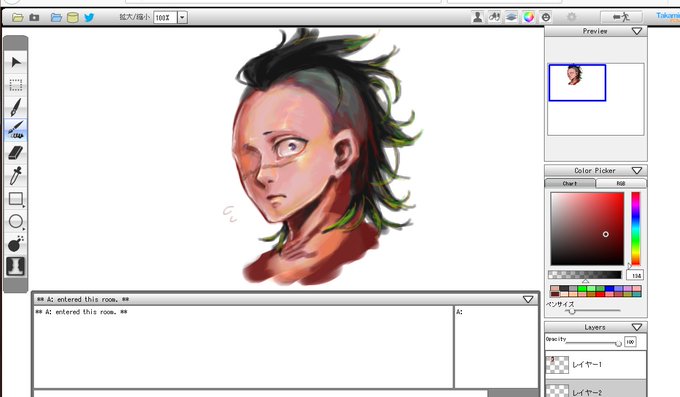Click the black stamp tool icon
Viewport: 680px width, 397px height.
tap(16, 266)
